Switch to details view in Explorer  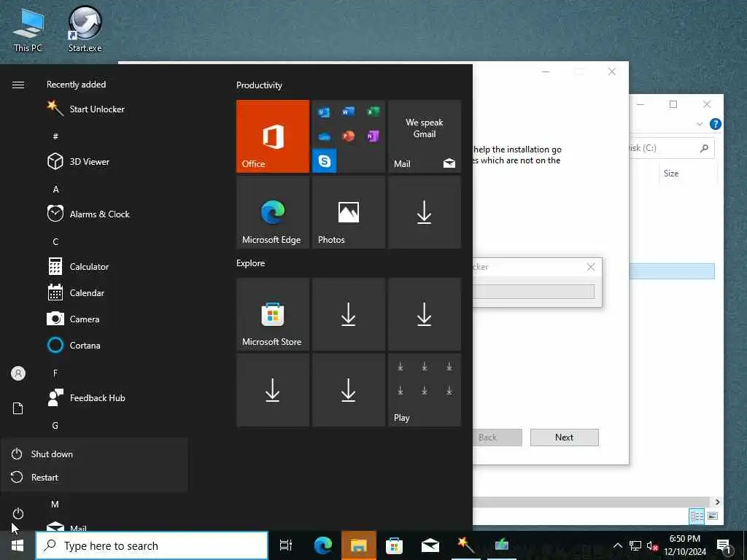click(x=697, y=516)
